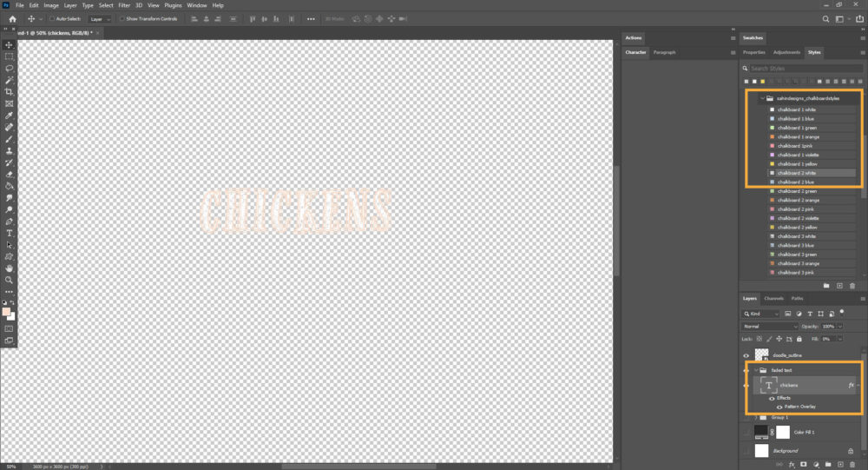The height and width of the screenshot is (470, 868).
Task: Collapse the cahindesigns_chalkboardstyles folder
Action: (762, 98)
